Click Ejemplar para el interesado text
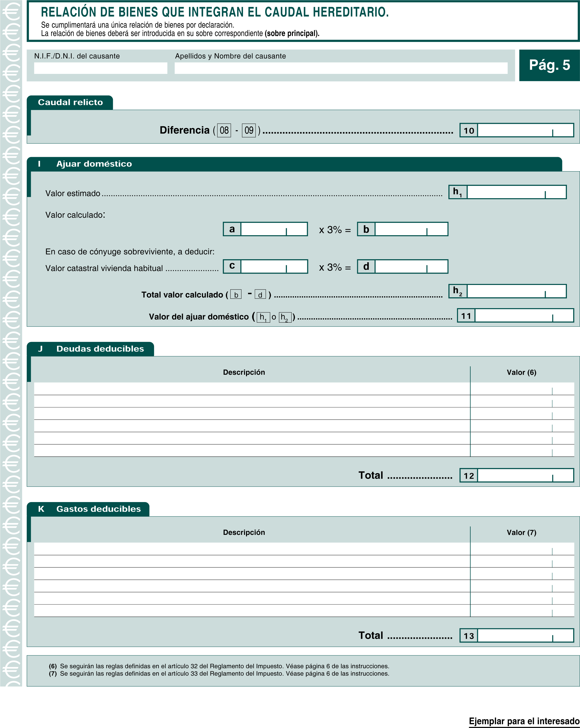Viewport: 580px width, 728px height. 524,721
